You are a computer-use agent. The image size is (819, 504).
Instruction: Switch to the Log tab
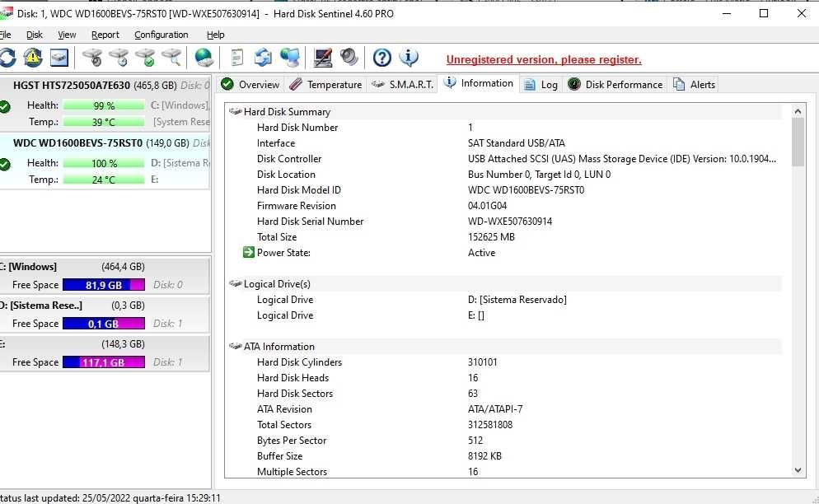click(x=541, y=84)
